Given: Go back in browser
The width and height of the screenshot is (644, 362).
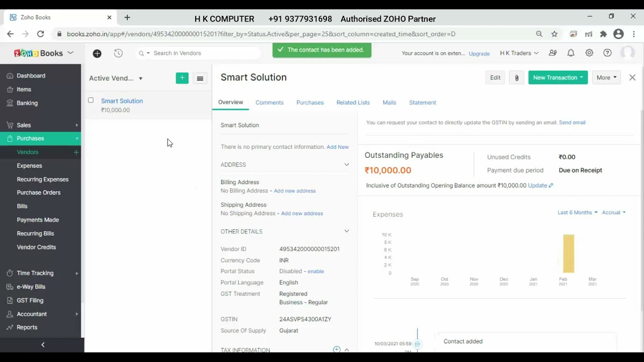Looking at the screenshot, I should [10, 34].
